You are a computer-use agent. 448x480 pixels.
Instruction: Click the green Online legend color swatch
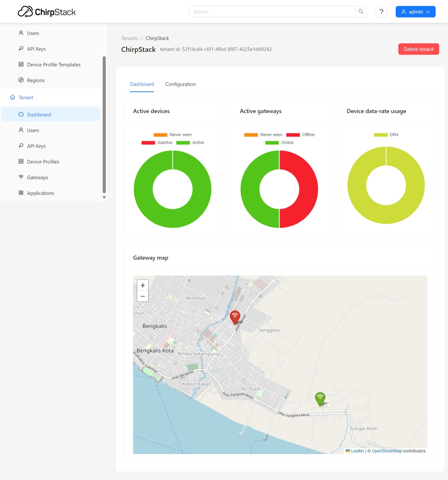coord(272,143)
